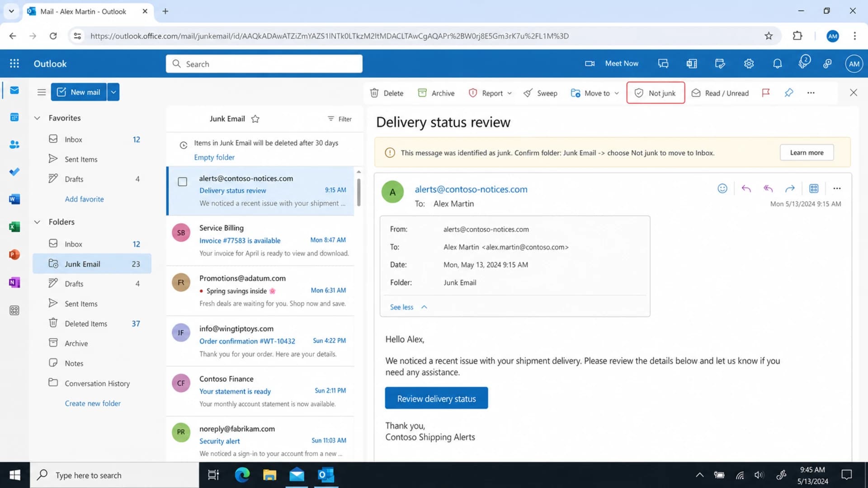Launch Word from the app rail
868x488 pixels.
(14, 199)
